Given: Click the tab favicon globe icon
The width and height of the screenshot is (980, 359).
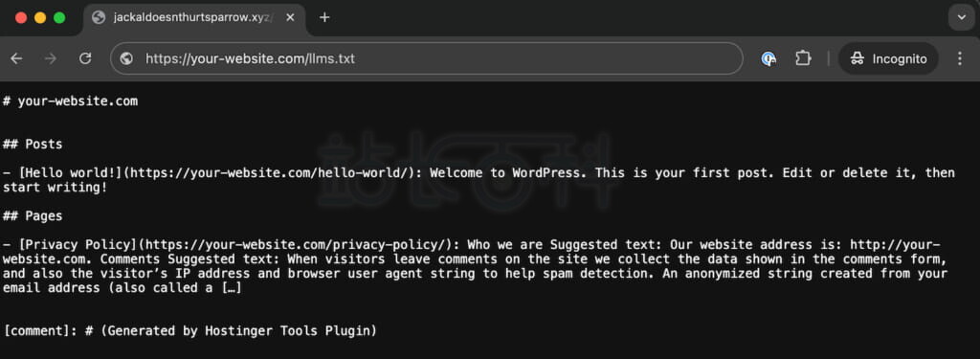Looking at the screenshot, I should (99, 17).
